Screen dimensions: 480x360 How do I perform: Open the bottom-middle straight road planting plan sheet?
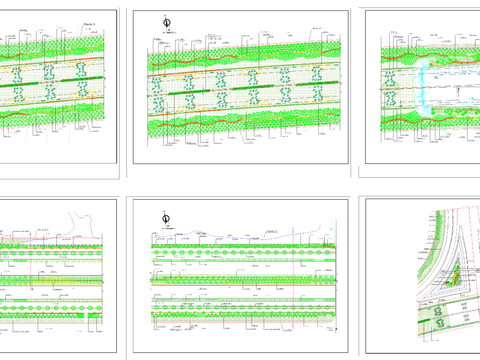pos(241,276)
